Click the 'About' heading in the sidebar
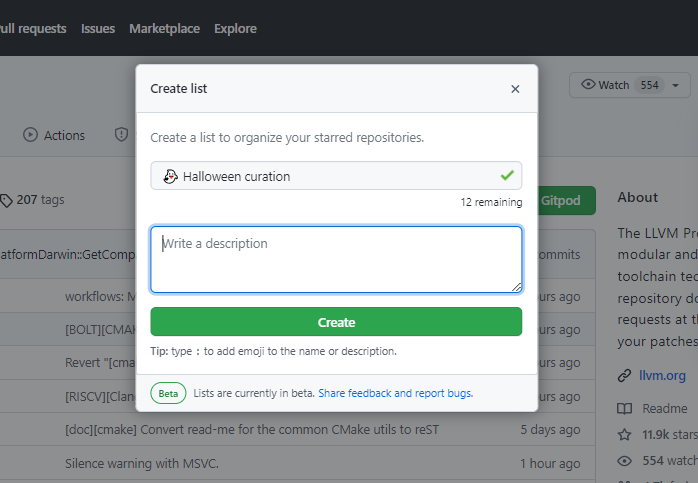Viewport: 698px width, 483px height. [x=637, y=197]
